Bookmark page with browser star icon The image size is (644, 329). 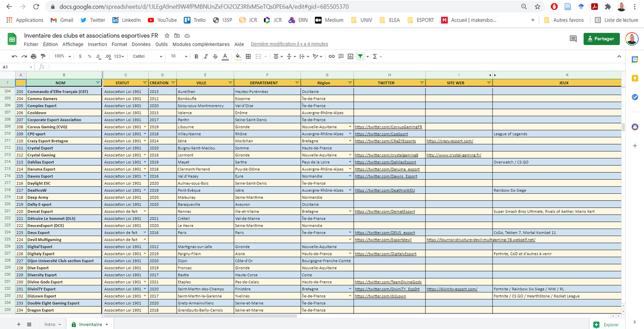tap(537, 7)
